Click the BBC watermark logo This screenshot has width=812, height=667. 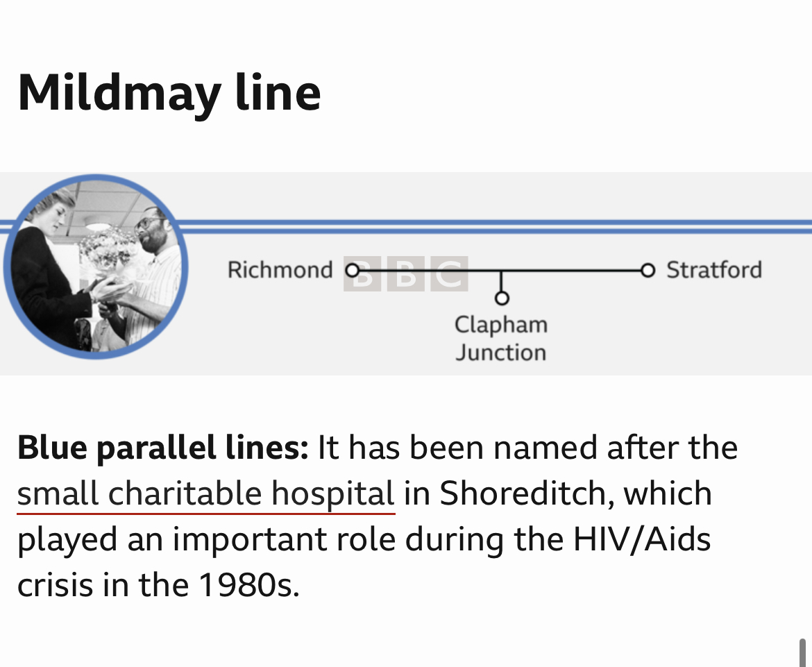406,274
